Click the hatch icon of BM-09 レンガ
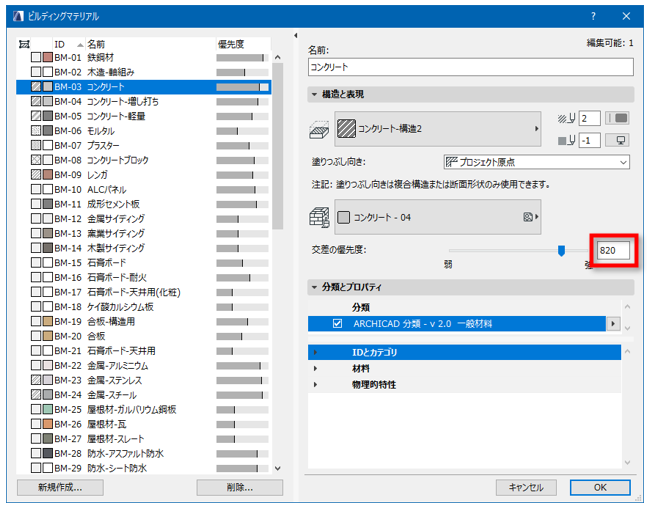 (36, 175)
